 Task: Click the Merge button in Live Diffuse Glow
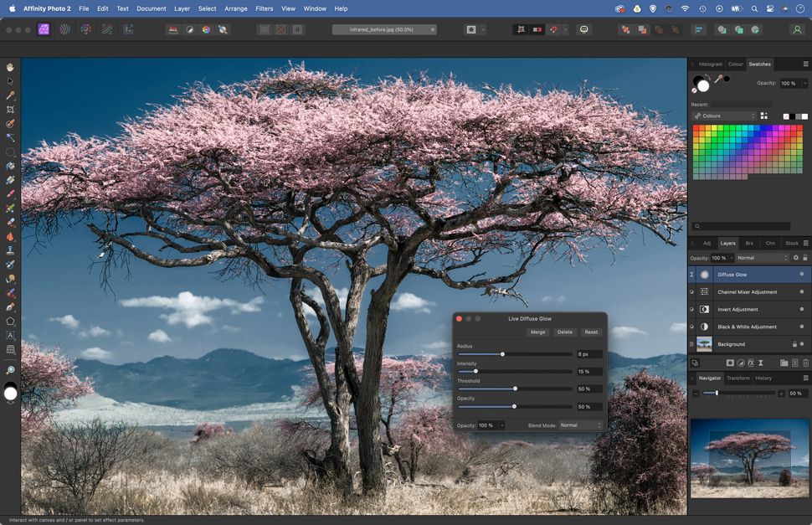537,332
